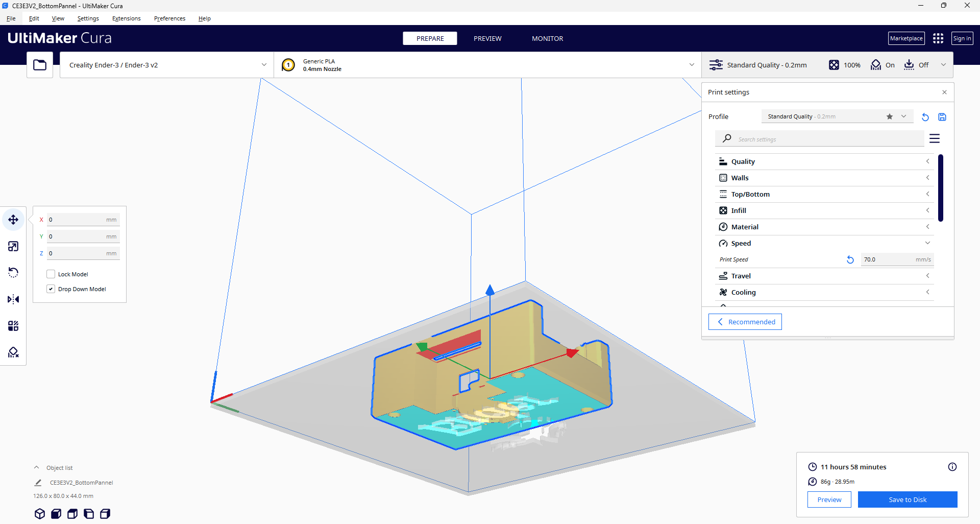This screenshot has width=980, height=524.
Task: Open the Standard Quality profile dropdown
Action: click(837, 116)
